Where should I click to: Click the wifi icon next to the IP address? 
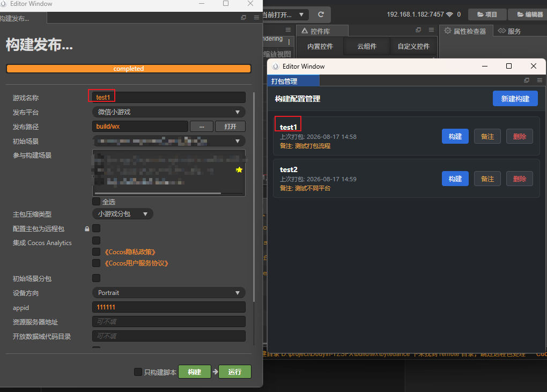(x=450, y=14)
